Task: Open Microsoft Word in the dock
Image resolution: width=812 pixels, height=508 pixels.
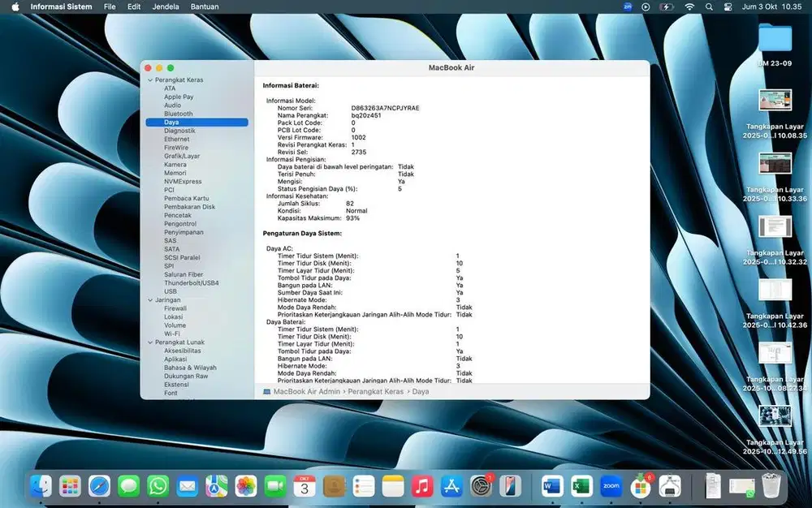Action: coord(551,485)
